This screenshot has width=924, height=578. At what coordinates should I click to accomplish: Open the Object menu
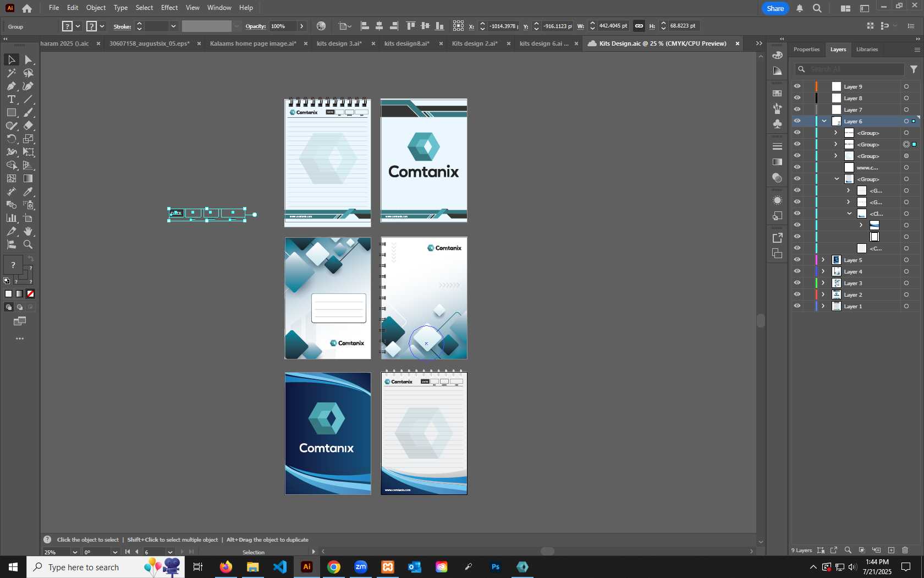pos(96,8)
